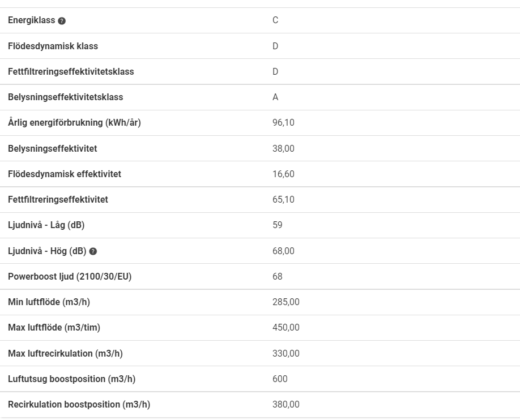Viewport: 520px width, 420px height.
Task: Click the Recirkulation boostposition (m3/h) label
Action: pos(79,404)
